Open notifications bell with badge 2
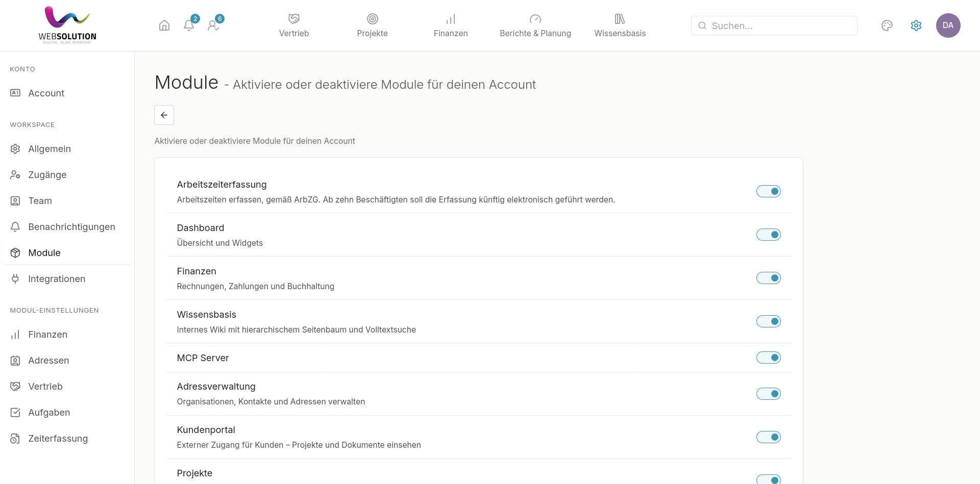Screen dimensions: 980x484 tap(189, 26)
